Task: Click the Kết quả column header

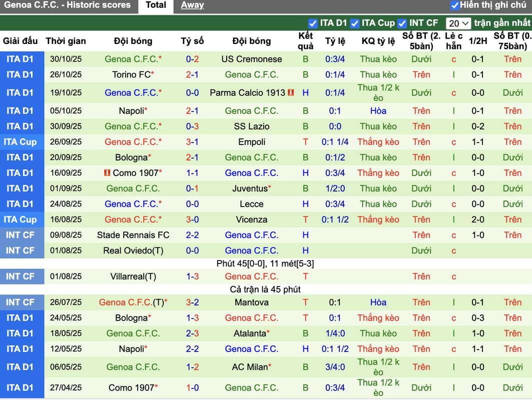Action: (305, 41)
